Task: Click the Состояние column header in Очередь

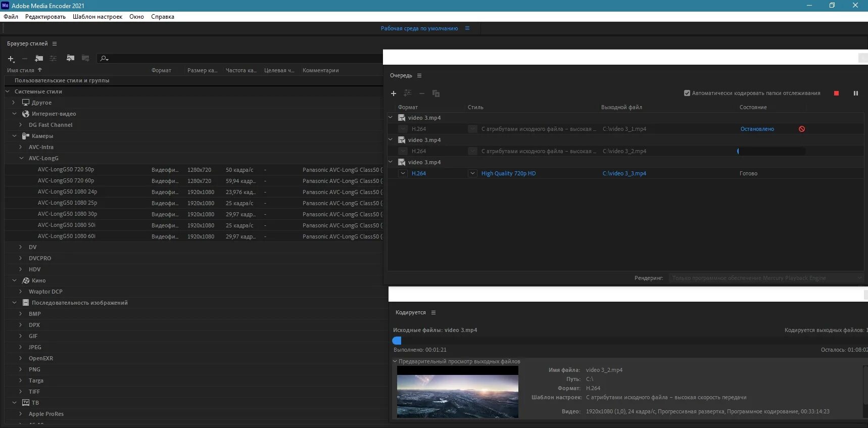Action: click(x=753, y=107)
